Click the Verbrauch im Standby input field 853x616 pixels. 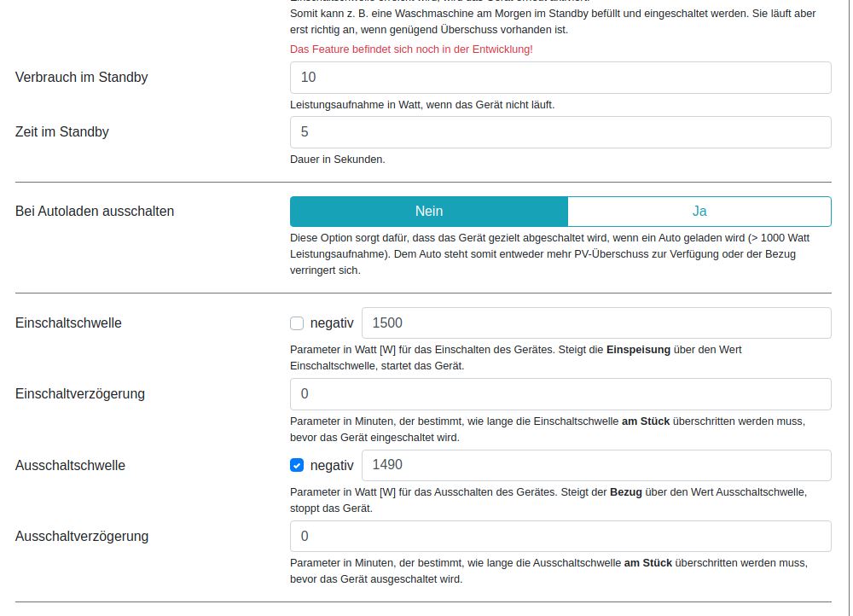[x=560, y=78]
